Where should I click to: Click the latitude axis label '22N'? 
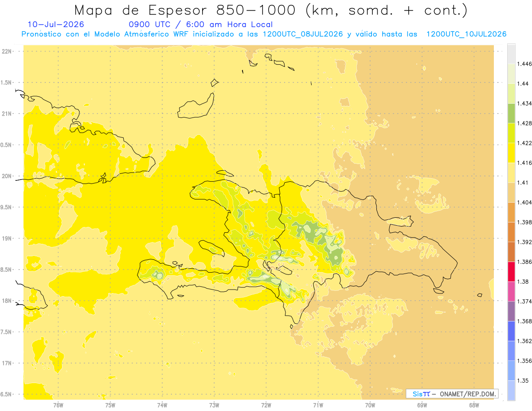point(7,51)
